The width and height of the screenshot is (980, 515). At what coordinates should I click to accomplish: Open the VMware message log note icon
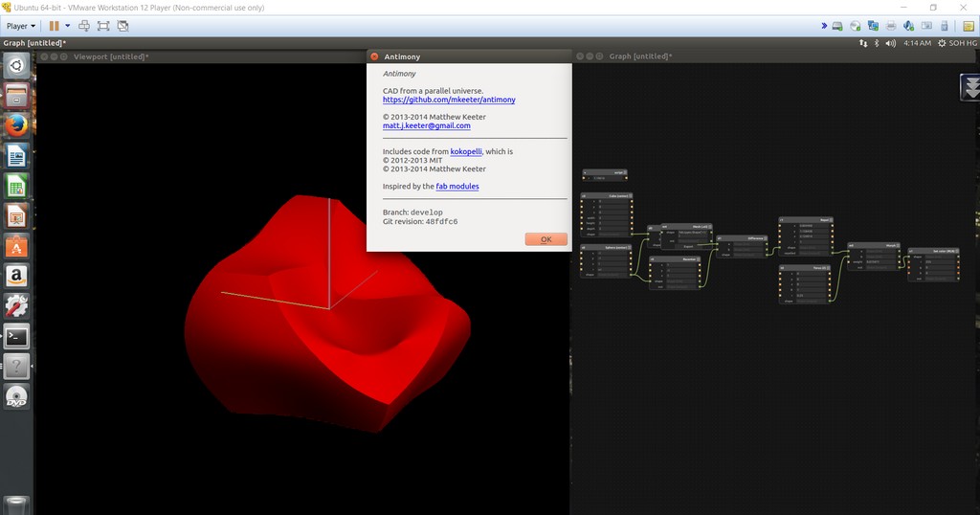click(969, 26)
